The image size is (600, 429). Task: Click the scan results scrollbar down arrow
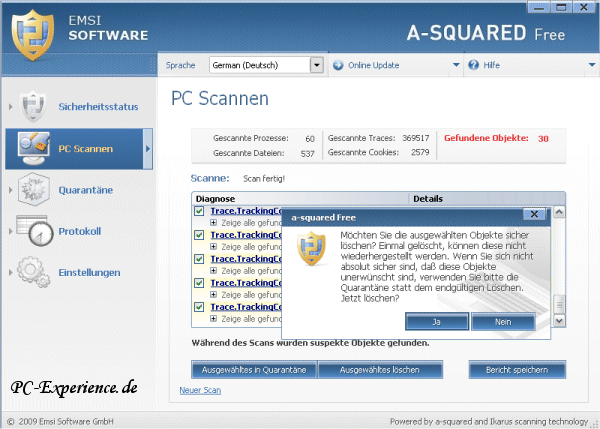[561, 322]
